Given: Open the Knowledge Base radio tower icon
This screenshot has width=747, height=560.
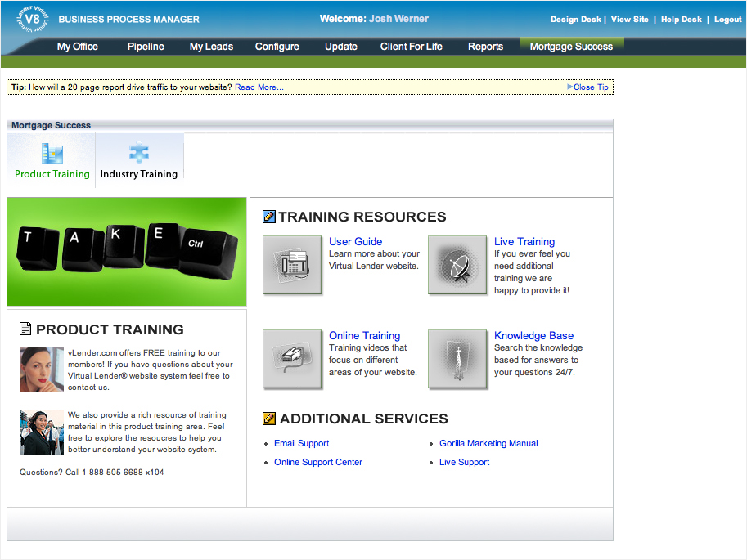Looking at the screenshot, I should 457,359.
